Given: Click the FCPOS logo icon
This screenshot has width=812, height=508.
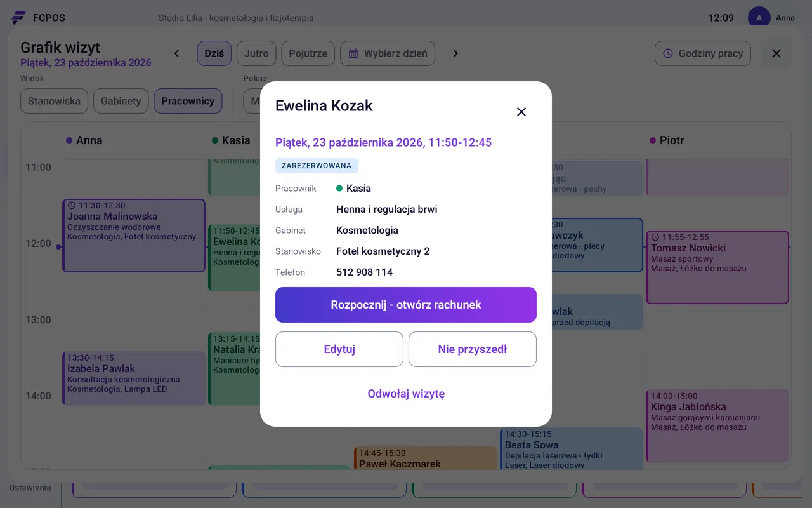Looking at the screenshot, I should (x=19, y=18).
